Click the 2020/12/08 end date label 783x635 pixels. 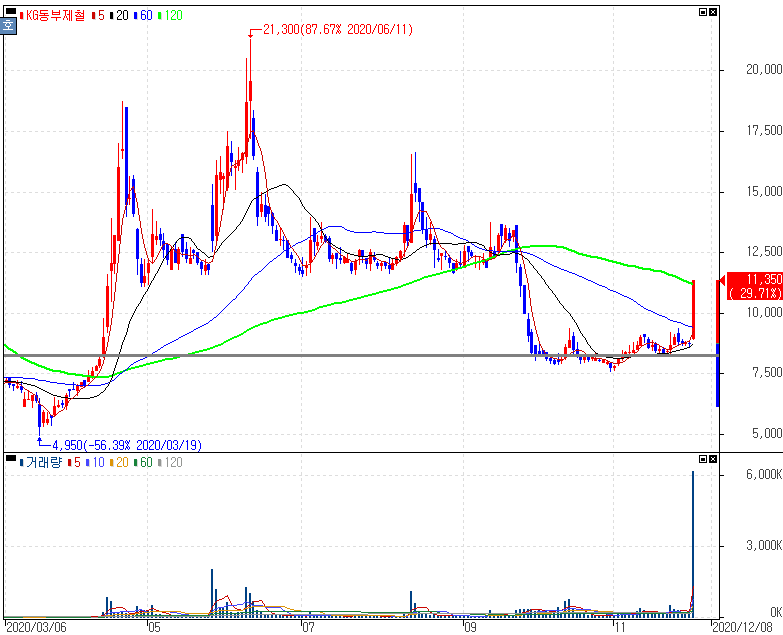[x=745, y=627]
